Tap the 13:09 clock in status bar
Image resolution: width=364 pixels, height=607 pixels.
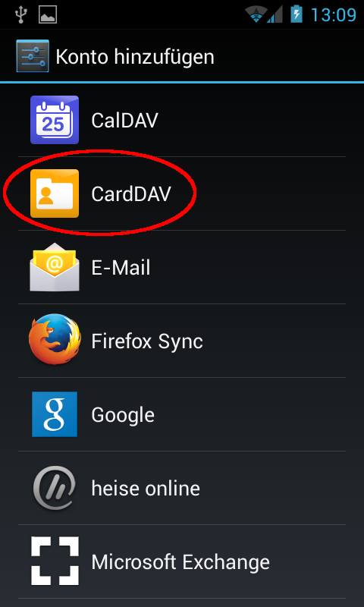334,15
